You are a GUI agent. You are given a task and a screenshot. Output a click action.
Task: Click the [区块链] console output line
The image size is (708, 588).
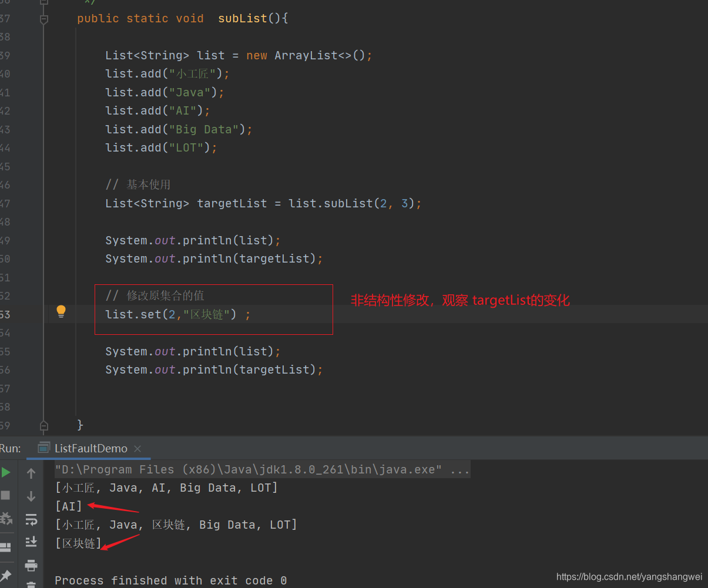pos(78,543)
